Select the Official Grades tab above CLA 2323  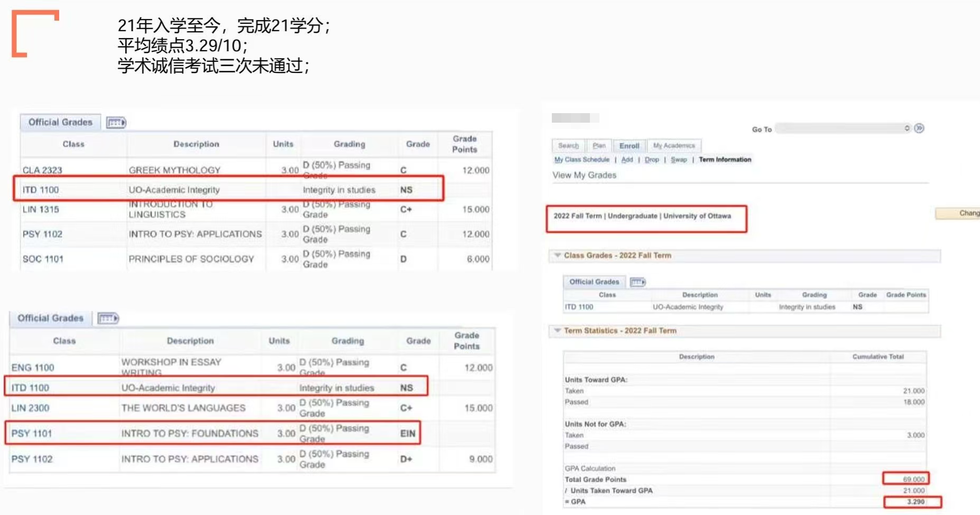coord(60,122)
